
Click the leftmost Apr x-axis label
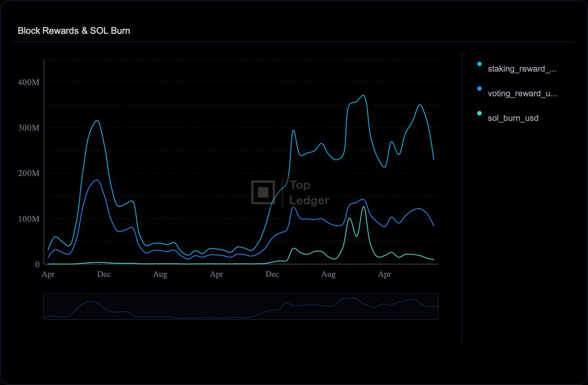(x=48, y=275)
